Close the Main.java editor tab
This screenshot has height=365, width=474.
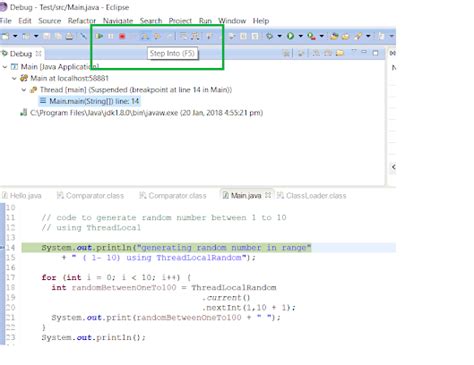coord(268,195)
